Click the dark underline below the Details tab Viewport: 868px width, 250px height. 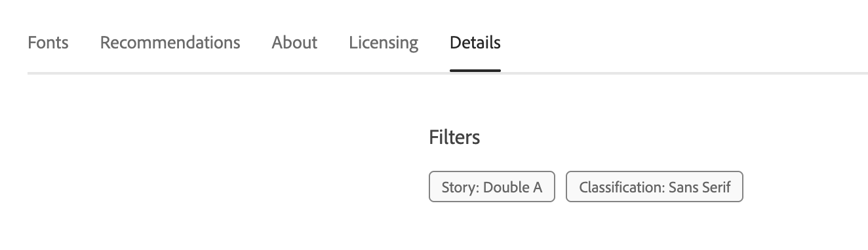(475, 71)
